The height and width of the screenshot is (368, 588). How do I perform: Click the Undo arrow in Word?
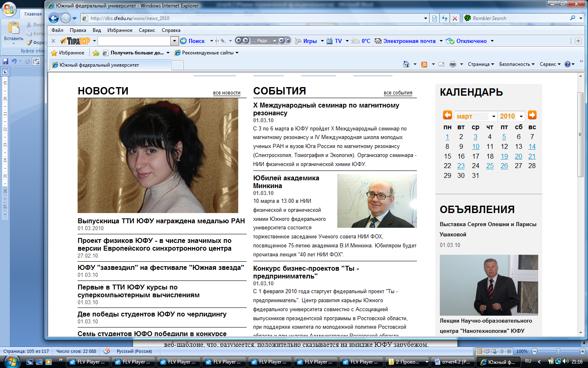click(x=14, y=61)
